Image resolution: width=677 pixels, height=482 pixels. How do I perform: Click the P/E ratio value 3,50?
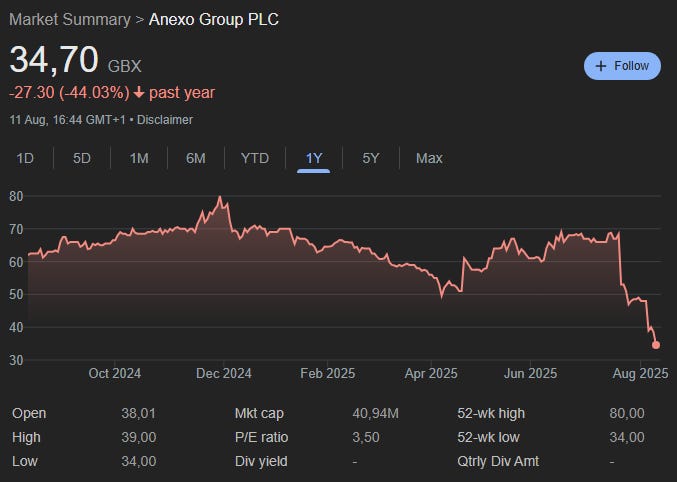366,437
